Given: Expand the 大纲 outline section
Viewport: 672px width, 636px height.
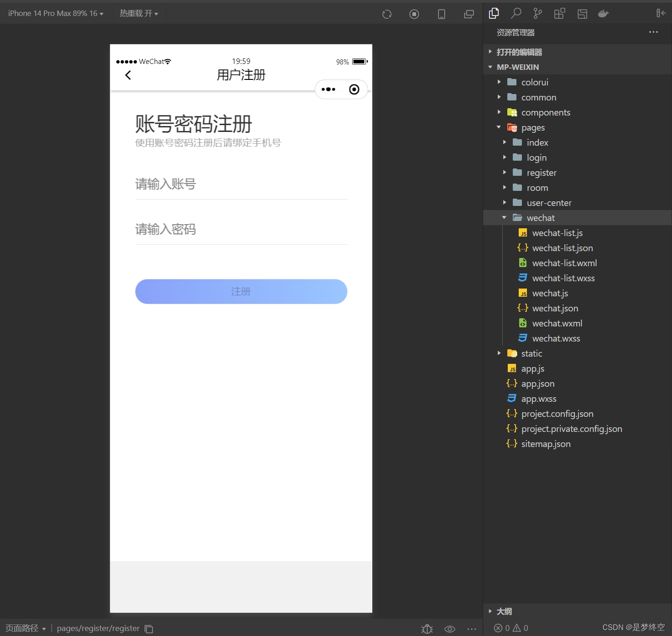Looking at the screenshot, I should pyautogui.click(x=577, y=611).
